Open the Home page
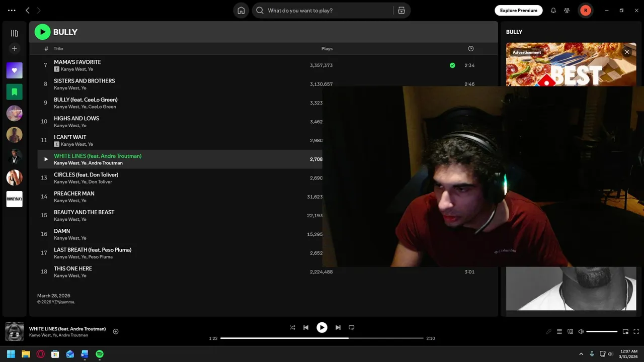This screenshot has height=362, width=644. [x=241, y=10]
